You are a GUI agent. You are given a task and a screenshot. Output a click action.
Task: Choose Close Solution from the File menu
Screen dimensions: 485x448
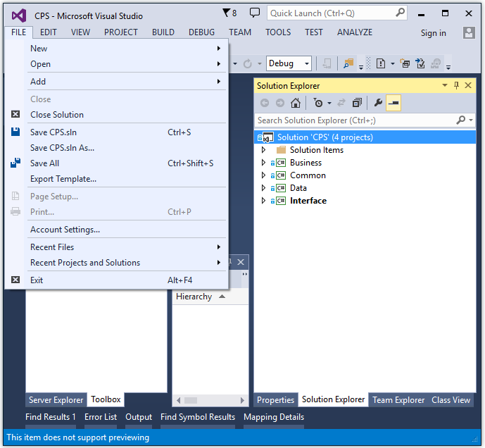pyautogui.click(x=126, y=115)
